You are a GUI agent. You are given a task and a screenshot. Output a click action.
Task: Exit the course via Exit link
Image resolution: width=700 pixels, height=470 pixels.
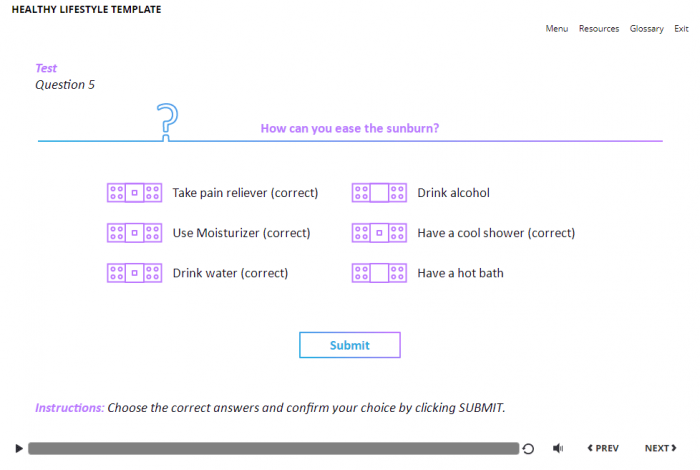click(x=681, y=29)
